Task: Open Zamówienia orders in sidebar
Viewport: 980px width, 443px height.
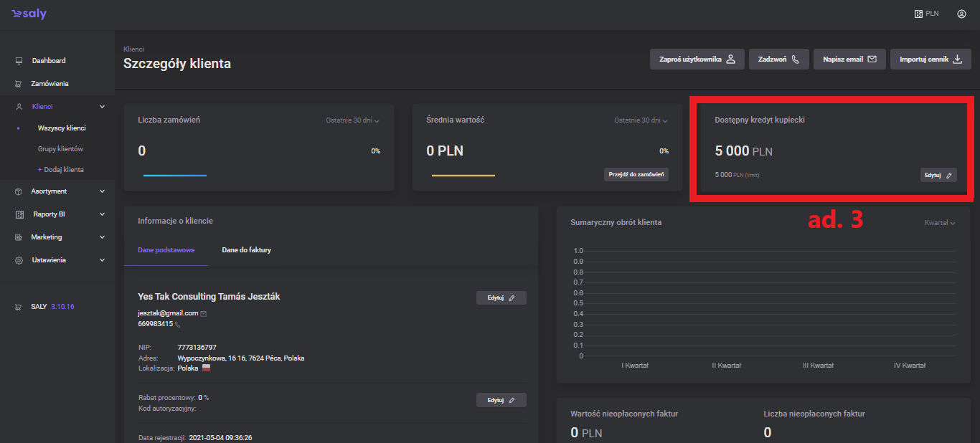Action: [x=50, y=84]
